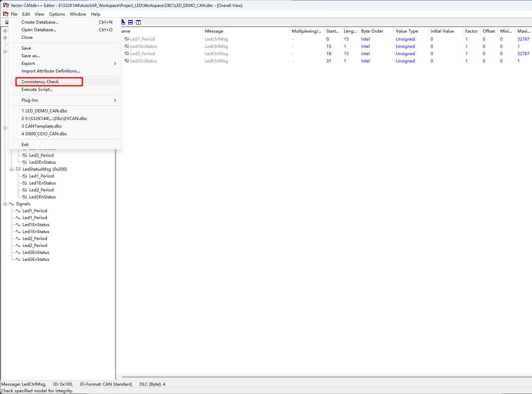
Task: Select Save as... menu entry
Action: click(x=31, y=56)
